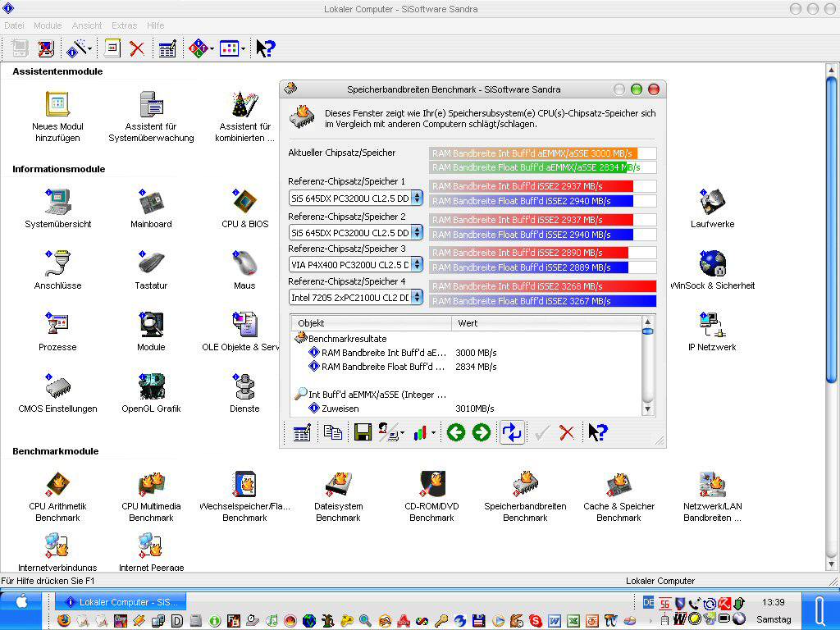This screenshot has width=840, height=630.
Task: Click the green back arrow in benchmark dialog
Action: click(456, 432)
